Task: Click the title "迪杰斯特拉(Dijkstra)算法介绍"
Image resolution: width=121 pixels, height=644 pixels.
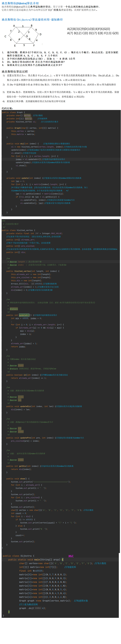Action: 20,3
